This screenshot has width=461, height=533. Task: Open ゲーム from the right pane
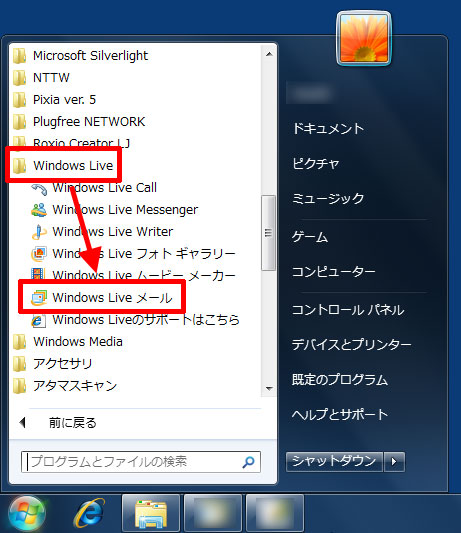click(x=310, y=237)
